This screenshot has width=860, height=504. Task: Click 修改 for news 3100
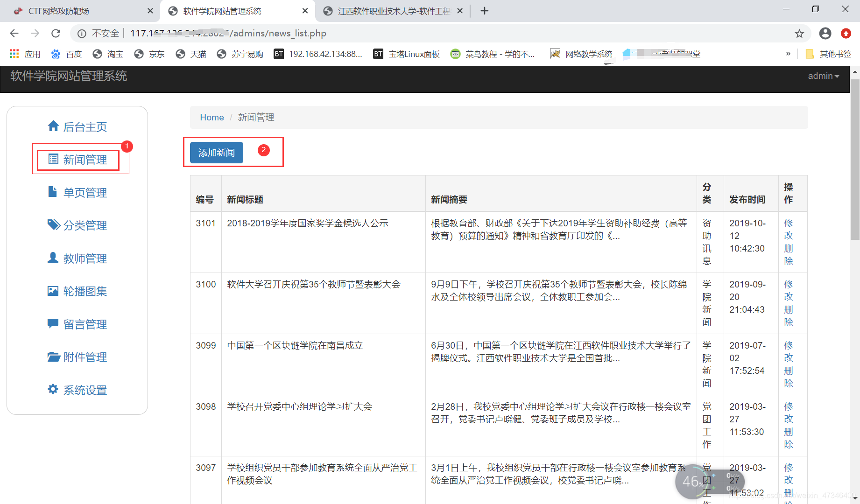(x=789, y=290)
